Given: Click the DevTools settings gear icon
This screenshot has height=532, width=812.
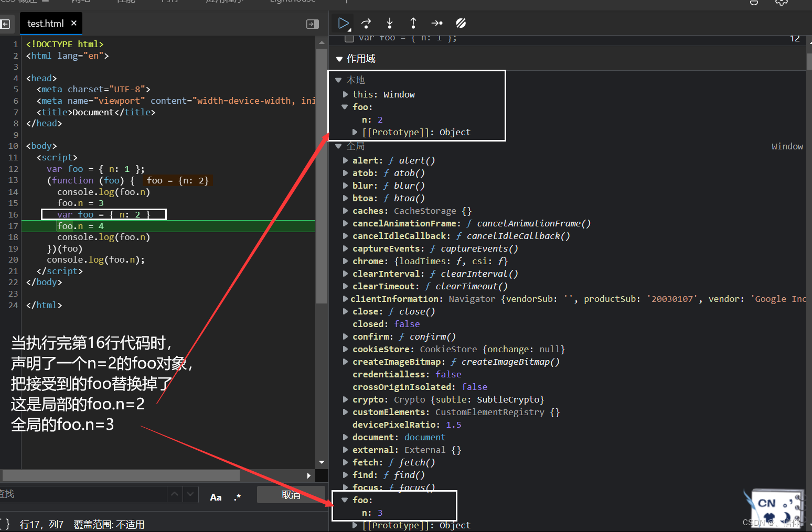Looking at the screenshot, I should pos(781,3).
